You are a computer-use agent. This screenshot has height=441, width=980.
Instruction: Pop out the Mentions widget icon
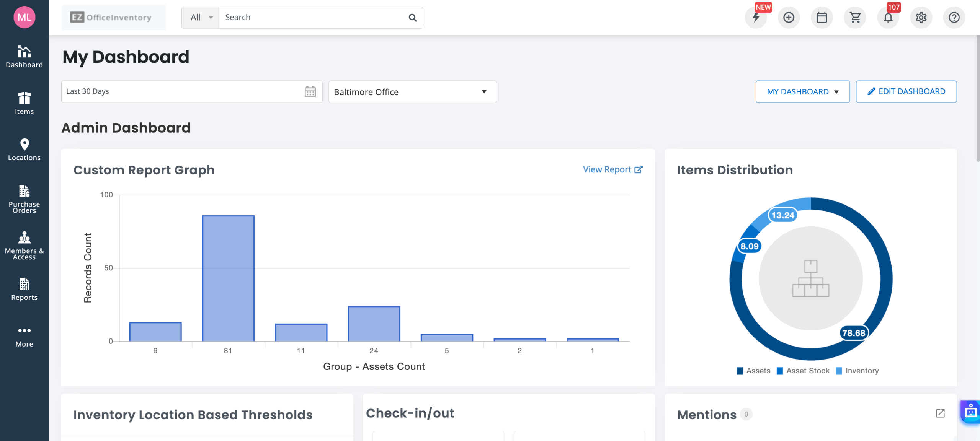tap(940, 413)
